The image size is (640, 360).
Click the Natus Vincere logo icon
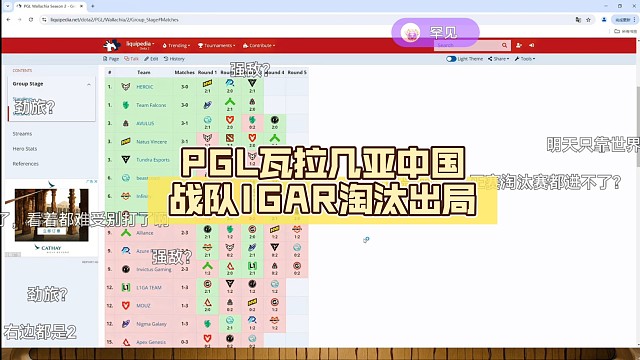(126, 142)
